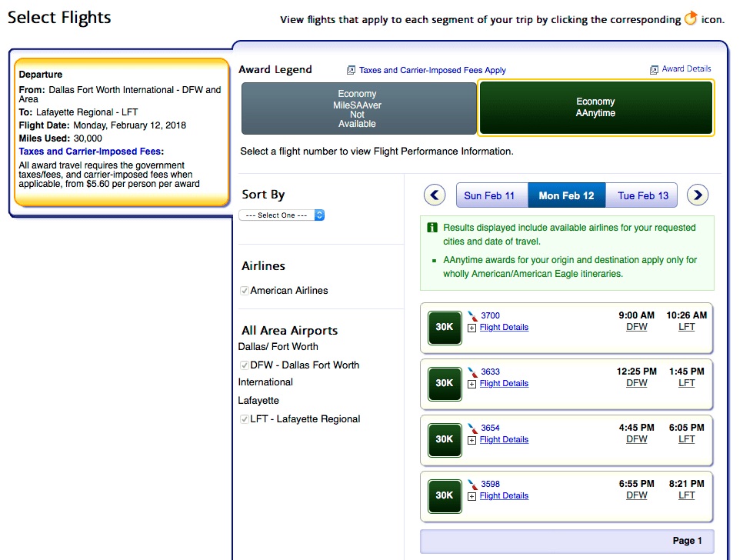Viewport: 743px width, 560px height.
Task: Click LFT airport code under 1:45 PM
Action: click(687, 383)
